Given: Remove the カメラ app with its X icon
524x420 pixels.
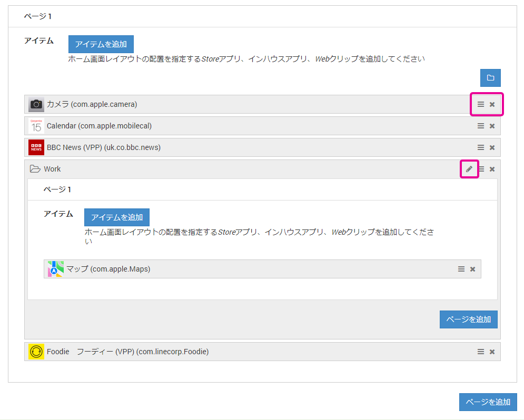Looking at the screenshot, I should [492, 104].
